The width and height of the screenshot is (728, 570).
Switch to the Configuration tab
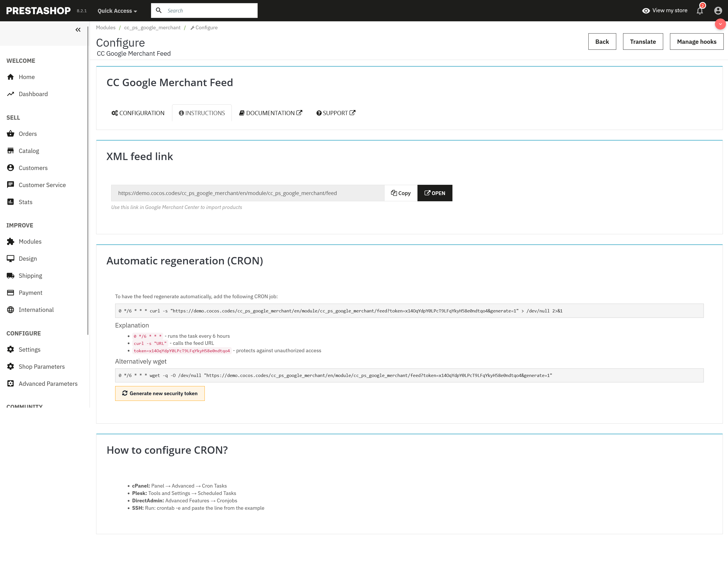point(138,113)
